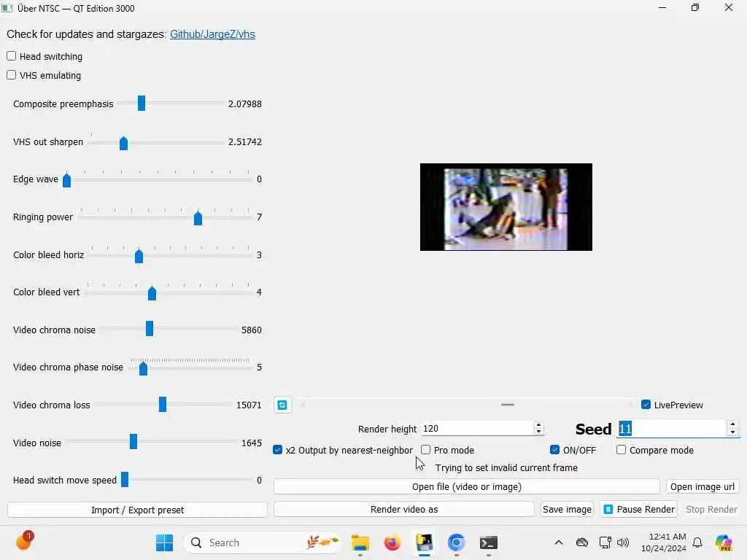
Task: Click the clock and date in taskbar
Action: point(664,542)
